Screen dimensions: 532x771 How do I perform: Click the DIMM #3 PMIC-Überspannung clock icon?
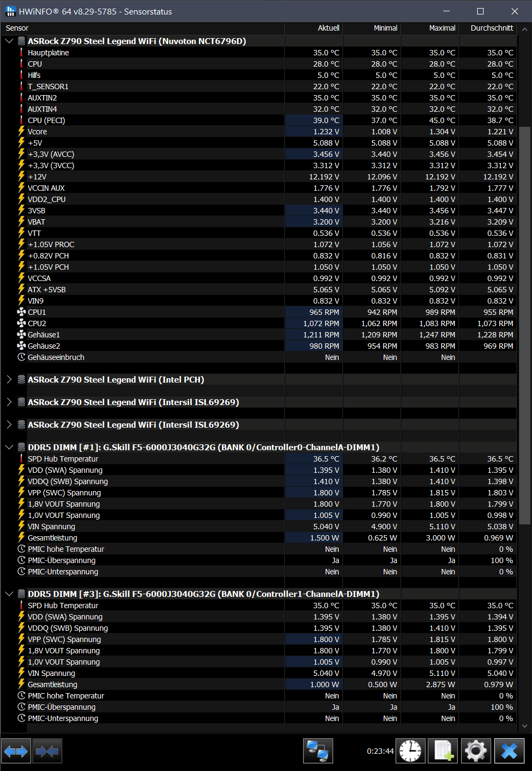click(21, 707)
